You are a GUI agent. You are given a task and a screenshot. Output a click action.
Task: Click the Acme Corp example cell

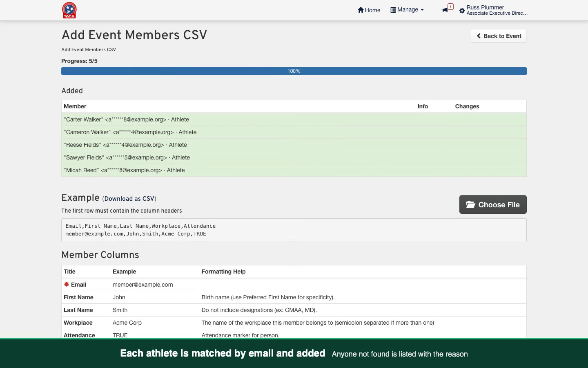127,323
